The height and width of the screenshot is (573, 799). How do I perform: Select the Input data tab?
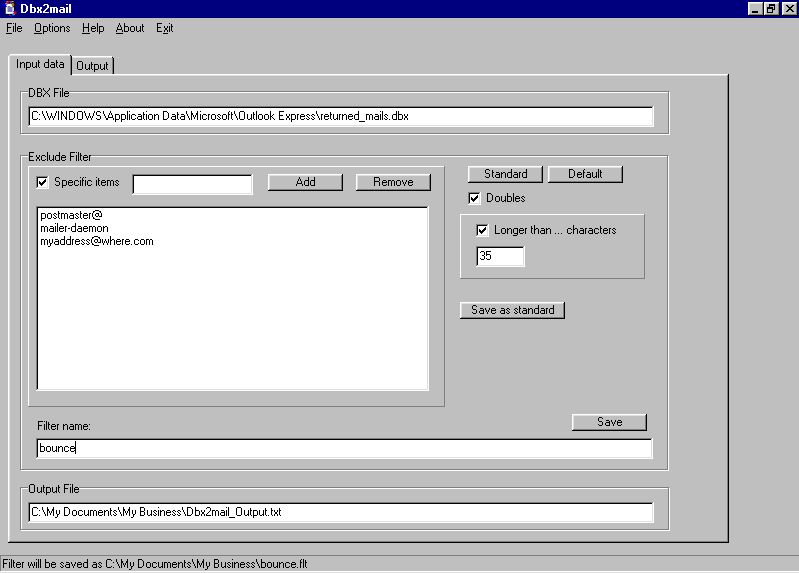[40, 64]
